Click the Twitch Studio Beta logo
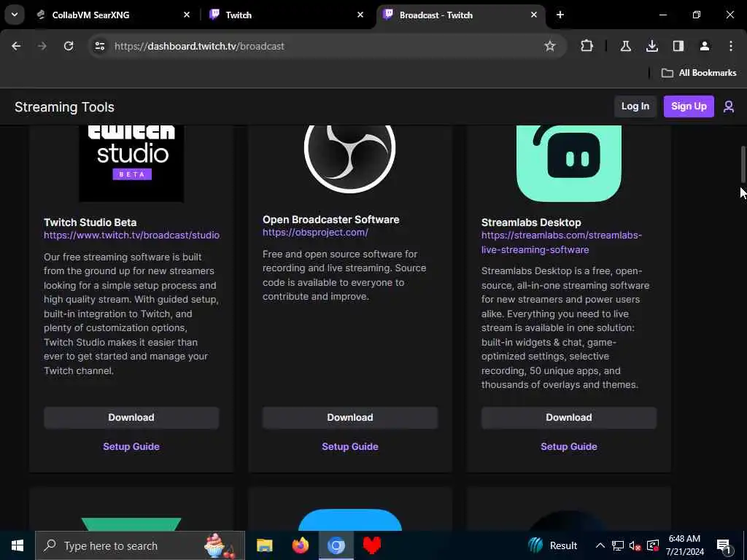Image resolution: width=747 pixels, height=560 pixels. coord(131,163)
